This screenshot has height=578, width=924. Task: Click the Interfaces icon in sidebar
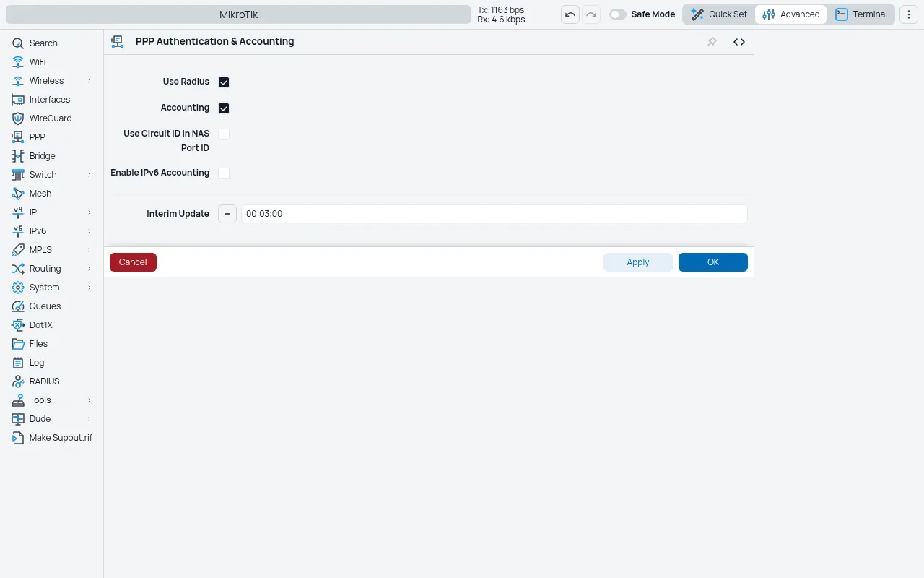coord(18,100)
